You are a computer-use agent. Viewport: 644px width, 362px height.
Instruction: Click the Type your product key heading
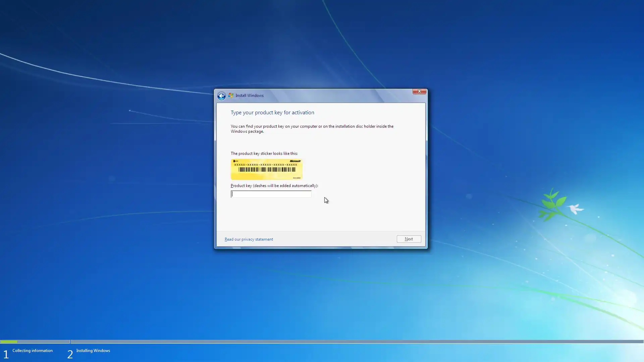tap(272, 113)
